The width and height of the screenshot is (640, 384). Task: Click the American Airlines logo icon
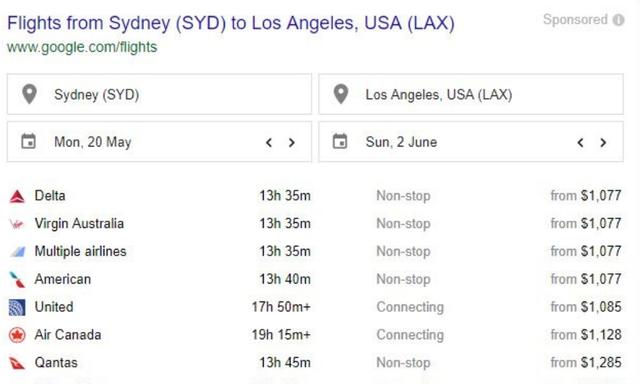[x=17, y=280]
